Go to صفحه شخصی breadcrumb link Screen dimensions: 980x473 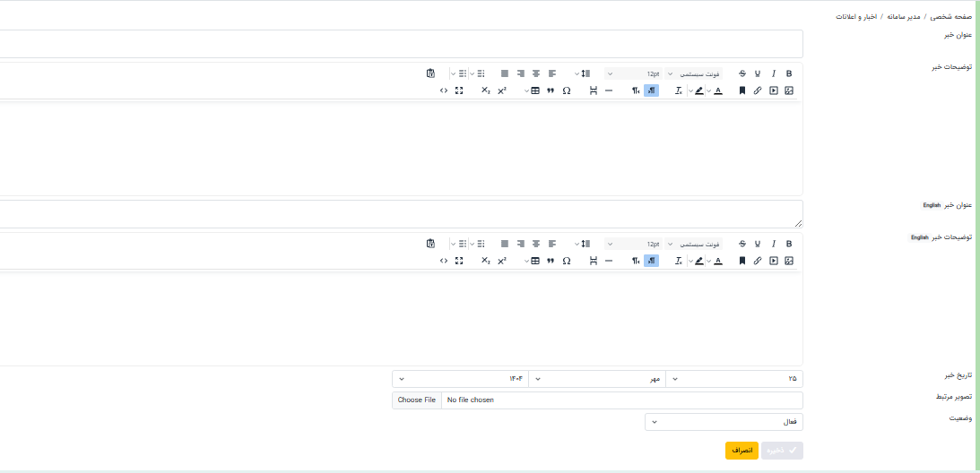(x=950, y=17)
